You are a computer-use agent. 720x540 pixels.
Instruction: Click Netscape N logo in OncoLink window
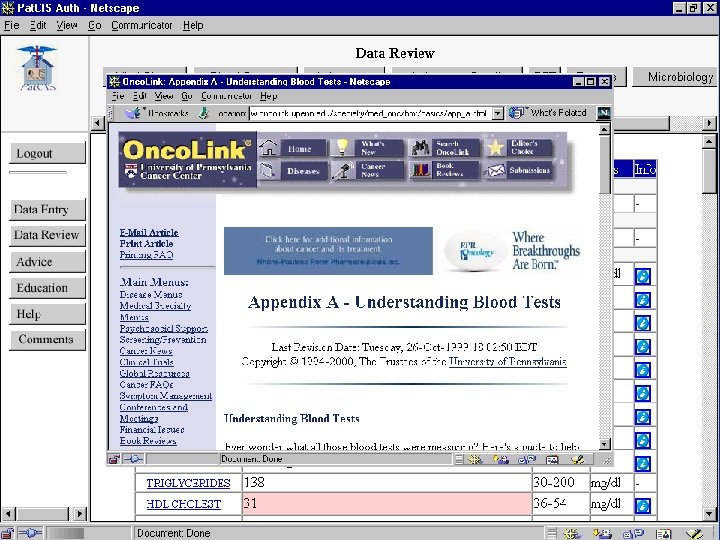[x=604, y=112]
